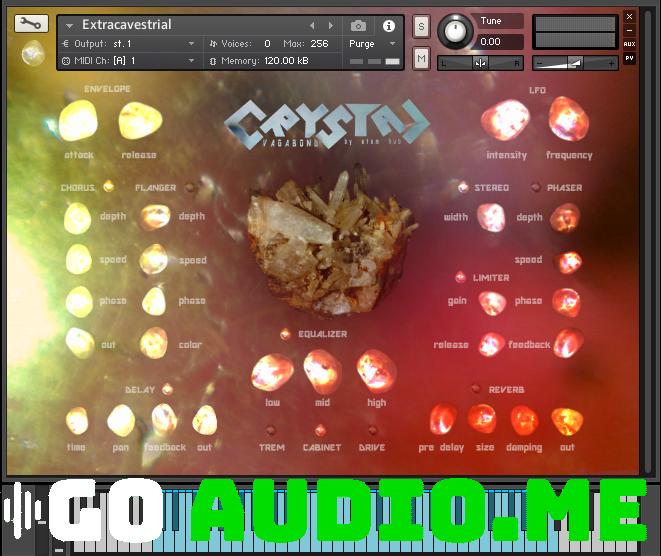This screenshot has width=661, height=556.
Task: Solo the instrument with S button
Action: (421, 26)
